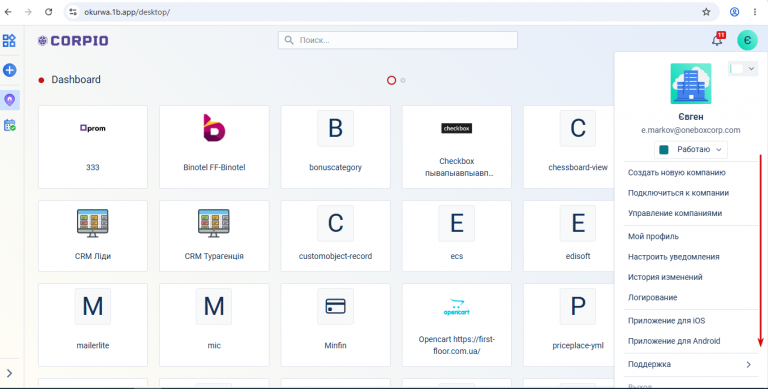Click the user name Євген
Screen dimensions: 768x389
pos(691,117)
